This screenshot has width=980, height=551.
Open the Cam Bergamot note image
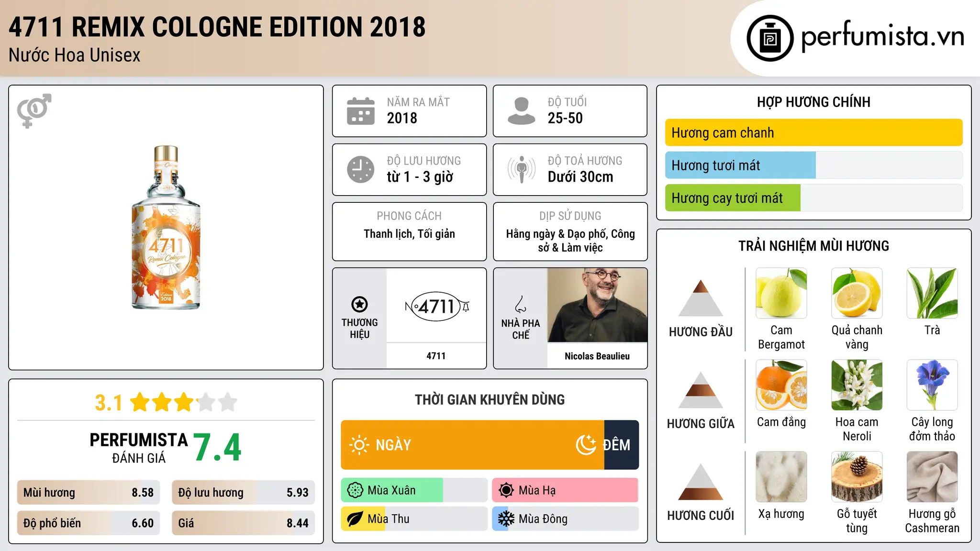click(x=781, y=293)
